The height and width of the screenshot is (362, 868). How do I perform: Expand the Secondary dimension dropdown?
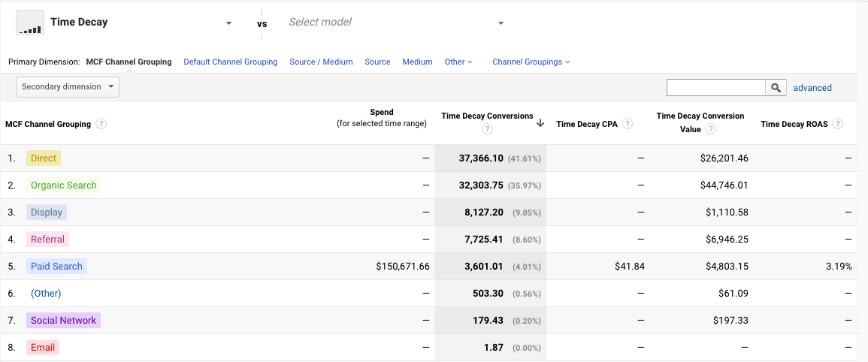tap(68, 87)
